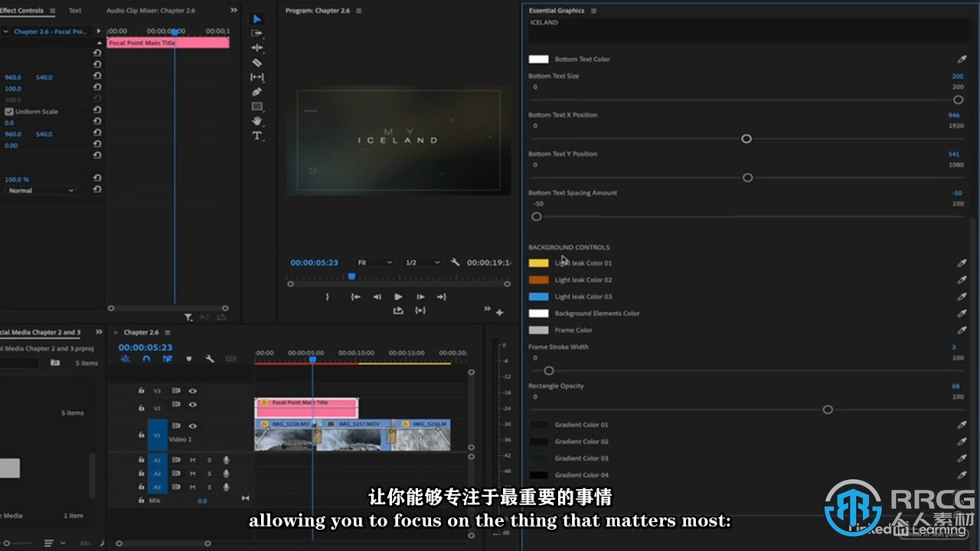
Task: Pick Bottom Text Color with eyedropper
Action: 962,59
